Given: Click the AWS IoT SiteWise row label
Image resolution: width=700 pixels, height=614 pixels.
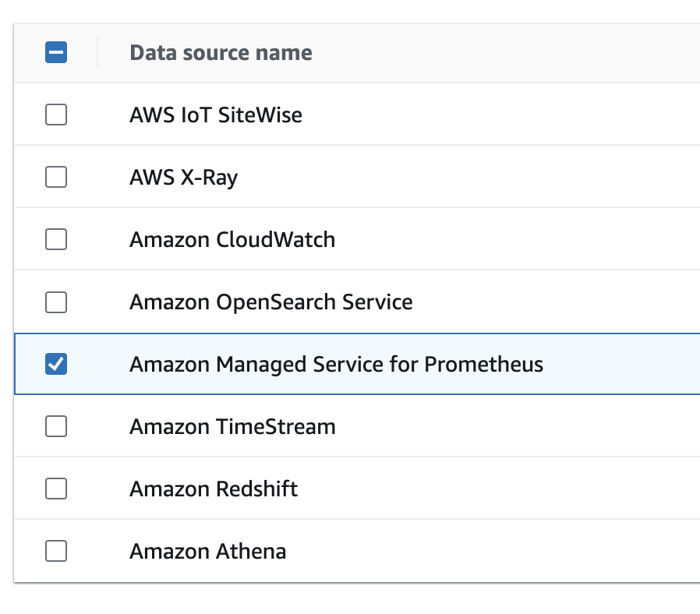Looking at the screenshot, I should click(216, 115).
